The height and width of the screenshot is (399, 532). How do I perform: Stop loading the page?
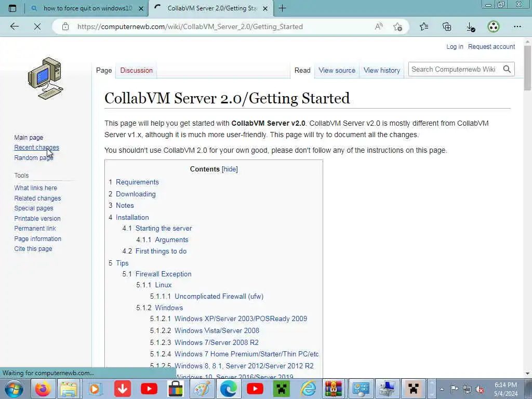(x=37, y=26)
